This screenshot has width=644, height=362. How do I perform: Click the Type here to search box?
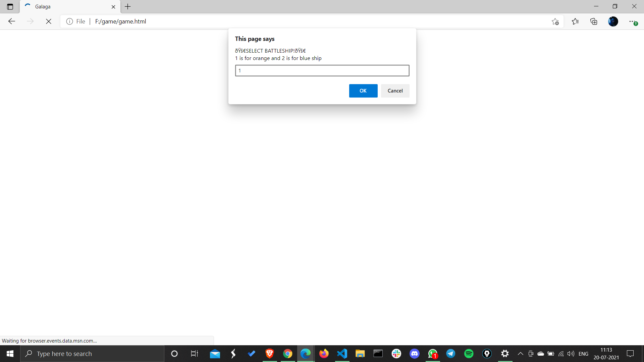tap(92, 354)
